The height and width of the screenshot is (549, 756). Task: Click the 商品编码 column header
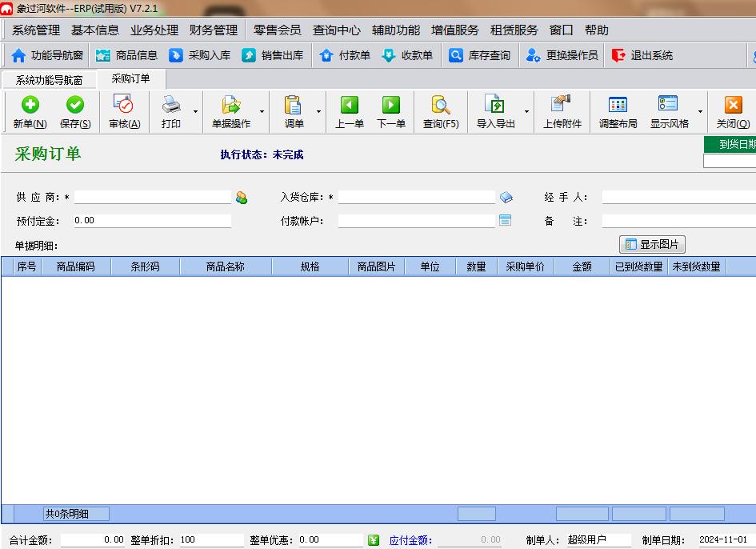click(x=76, y=266)
